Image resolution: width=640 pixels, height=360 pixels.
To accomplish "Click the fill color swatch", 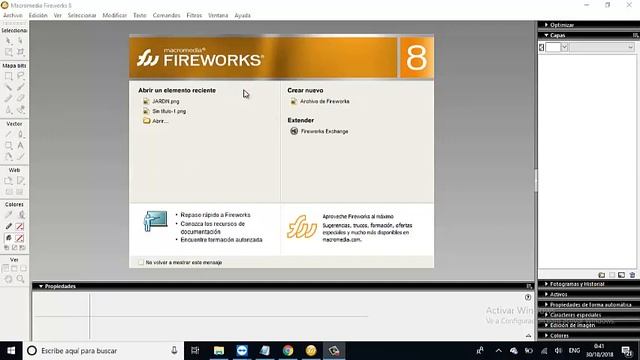I will tap(20, 238).
